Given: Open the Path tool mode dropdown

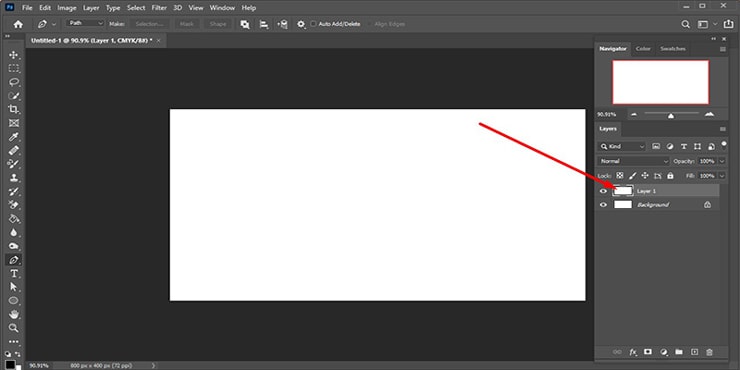Looking at the screenshot, I should 85,23.
